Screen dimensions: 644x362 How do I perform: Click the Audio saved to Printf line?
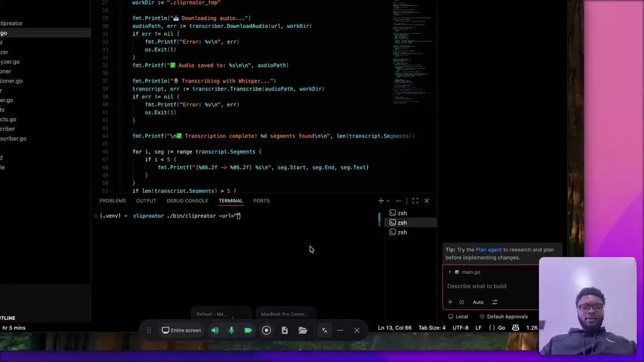click(x=210, y=65)
